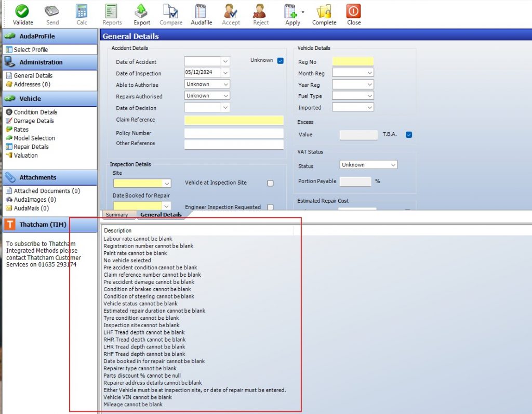Image resolution: width=532 pixels, height=414 pixels.
Task: Click the red Close toolbar icon
Action: pyautogui.click(x=353, y=15)
